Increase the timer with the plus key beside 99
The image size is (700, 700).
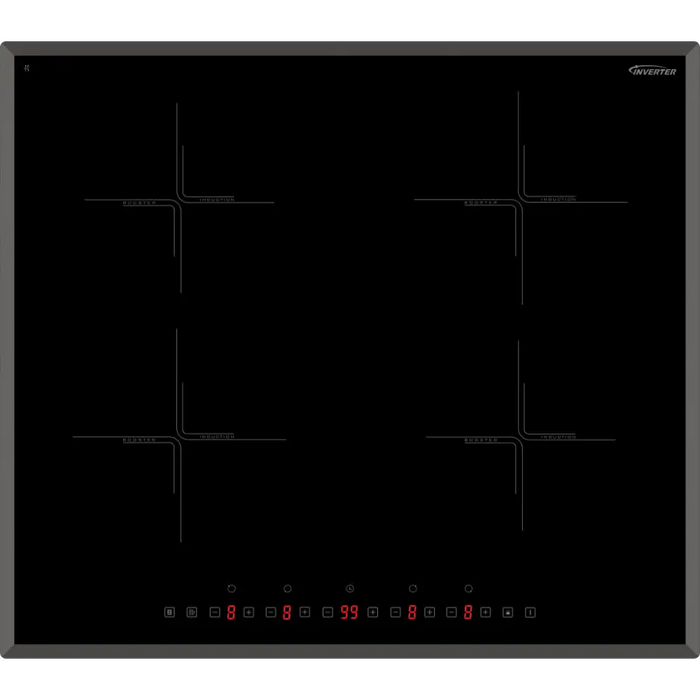(373, 612)
